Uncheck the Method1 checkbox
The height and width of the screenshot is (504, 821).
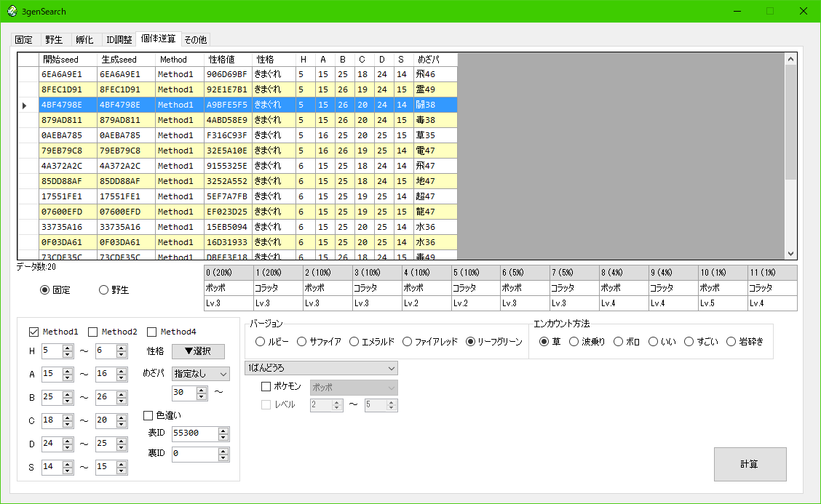click(x=33, y=332)
